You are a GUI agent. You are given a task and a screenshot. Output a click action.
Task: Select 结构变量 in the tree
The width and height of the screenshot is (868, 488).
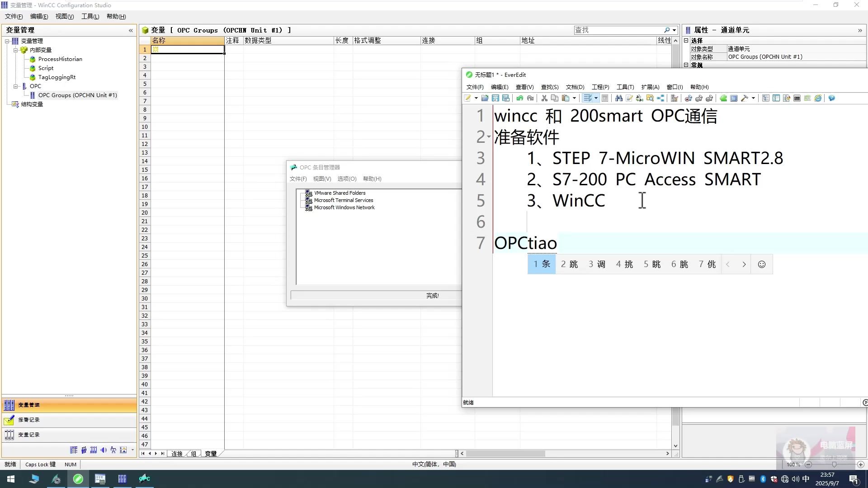32,104
